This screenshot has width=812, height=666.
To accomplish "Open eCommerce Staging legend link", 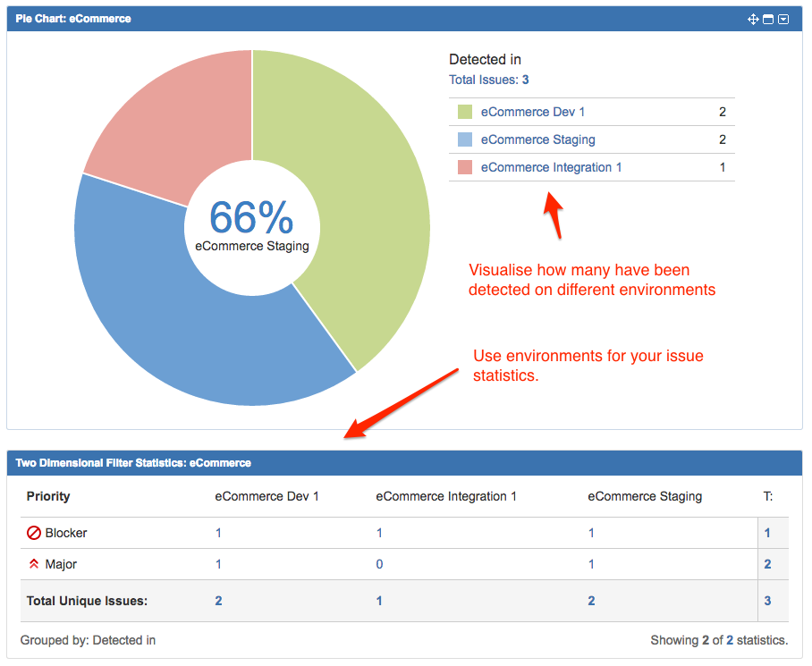I will click(x=537, y=139).
